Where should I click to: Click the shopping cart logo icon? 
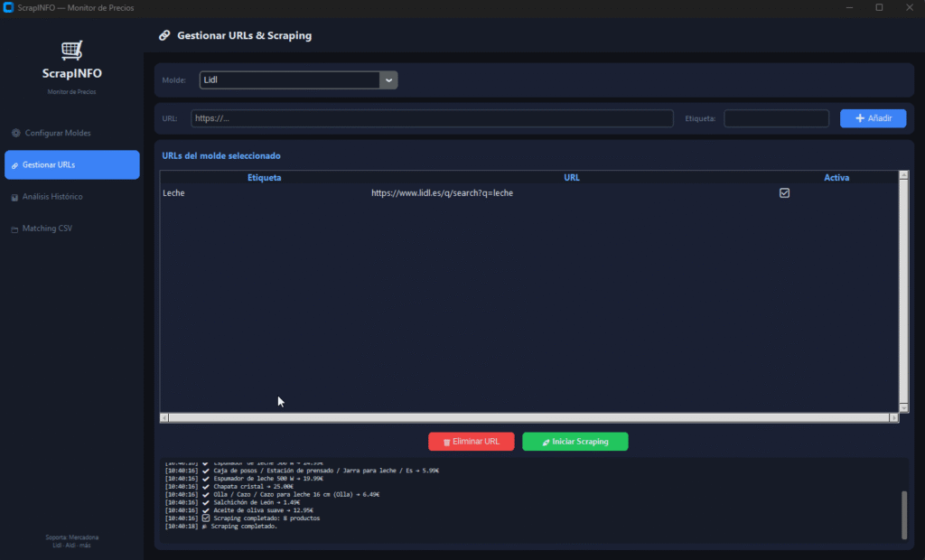71,51
